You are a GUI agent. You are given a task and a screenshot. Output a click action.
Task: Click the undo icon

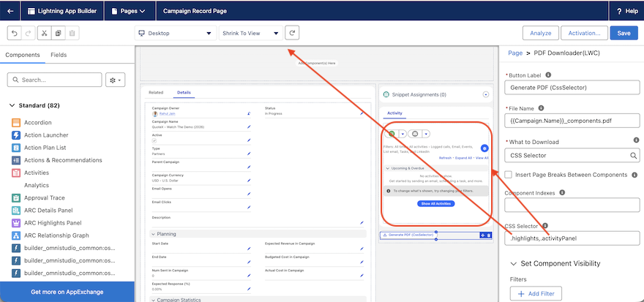coord(15,33)
